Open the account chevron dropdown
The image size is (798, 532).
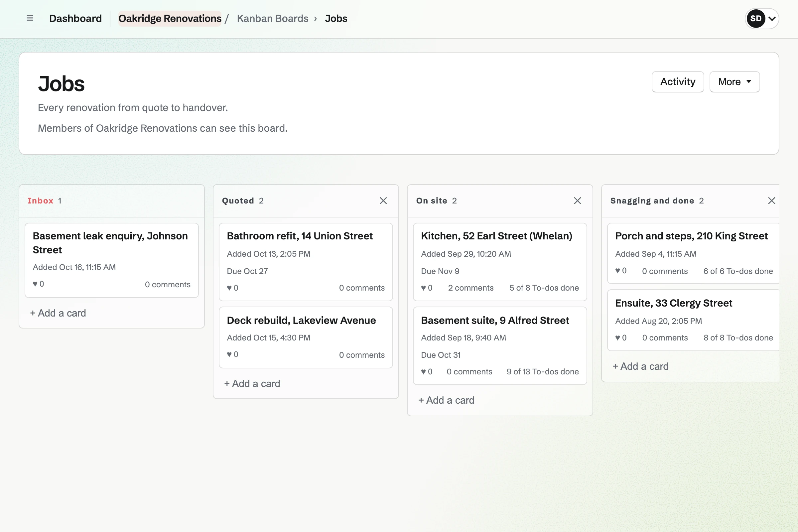click(x=772, y=19)
